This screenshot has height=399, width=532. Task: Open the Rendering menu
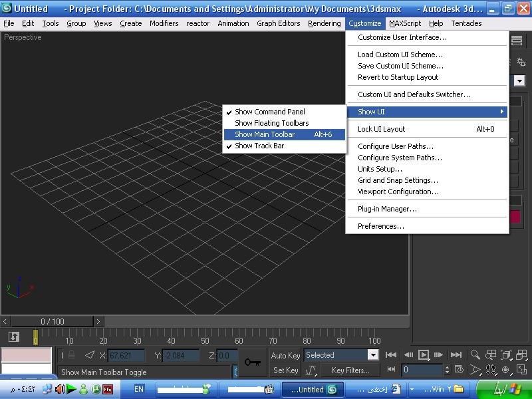tap(325, 23)
